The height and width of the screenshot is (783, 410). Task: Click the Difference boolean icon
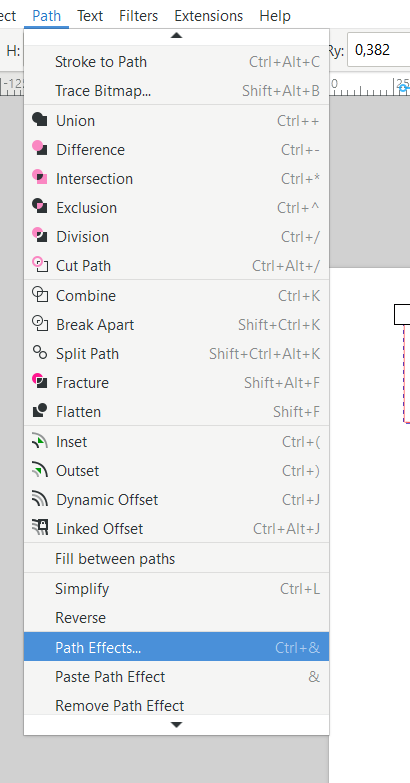39,149
